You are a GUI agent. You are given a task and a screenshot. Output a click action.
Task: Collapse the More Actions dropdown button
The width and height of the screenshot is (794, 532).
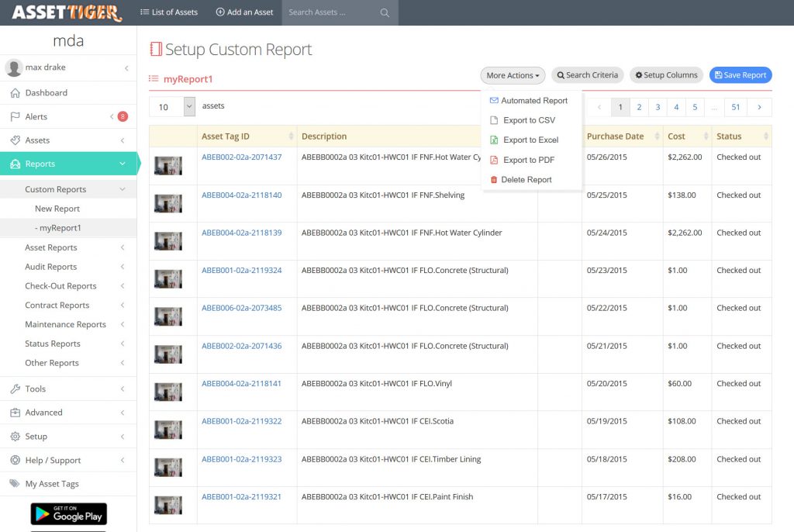click(513, 75)
